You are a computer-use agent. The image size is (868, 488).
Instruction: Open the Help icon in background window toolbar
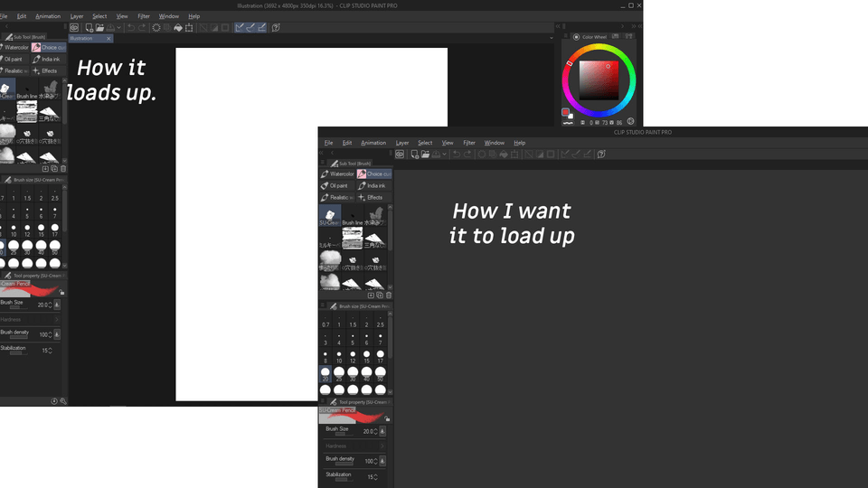[x=276, y=28]
